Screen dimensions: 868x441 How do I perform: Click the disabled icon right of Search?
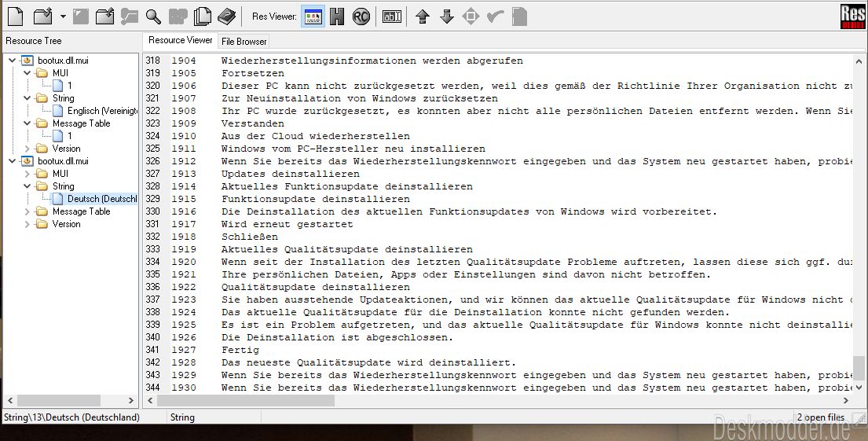[x=178, y=17]
